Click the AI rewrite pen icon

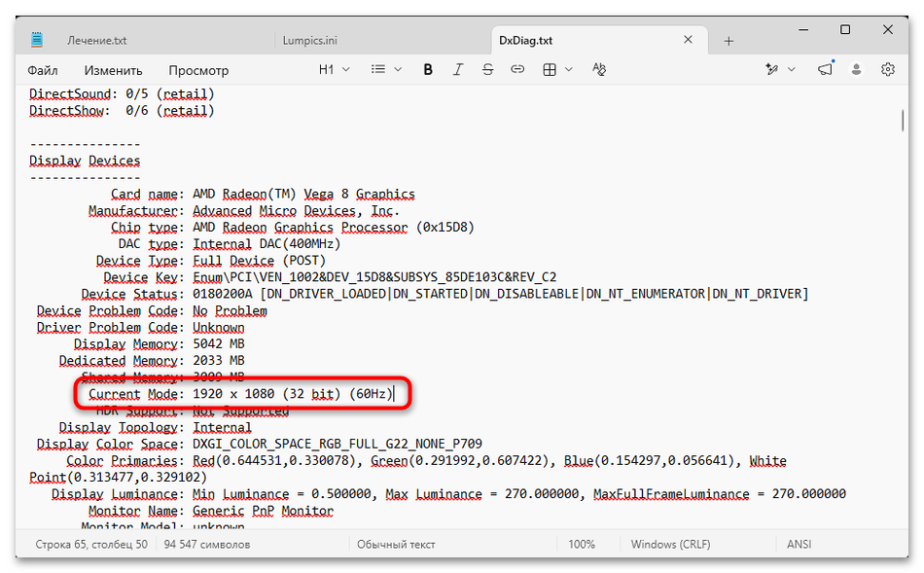771,70
